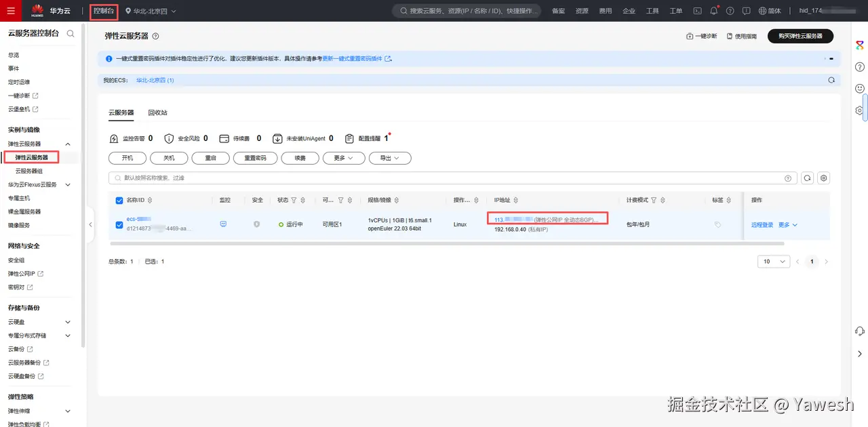This screenshot has height=427, width=868.
Task: Open 安全组 in the sidebar
Action: (16, 260)
